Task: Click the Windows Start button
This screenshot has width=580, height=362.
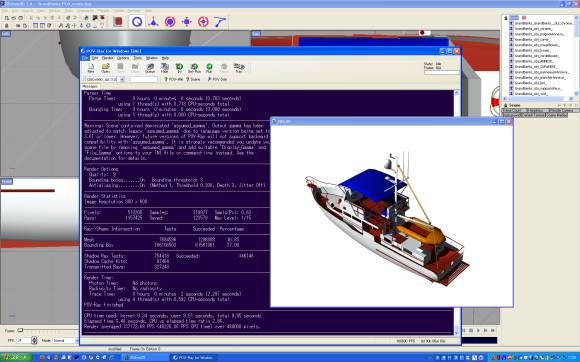Action: click(16, 357)
